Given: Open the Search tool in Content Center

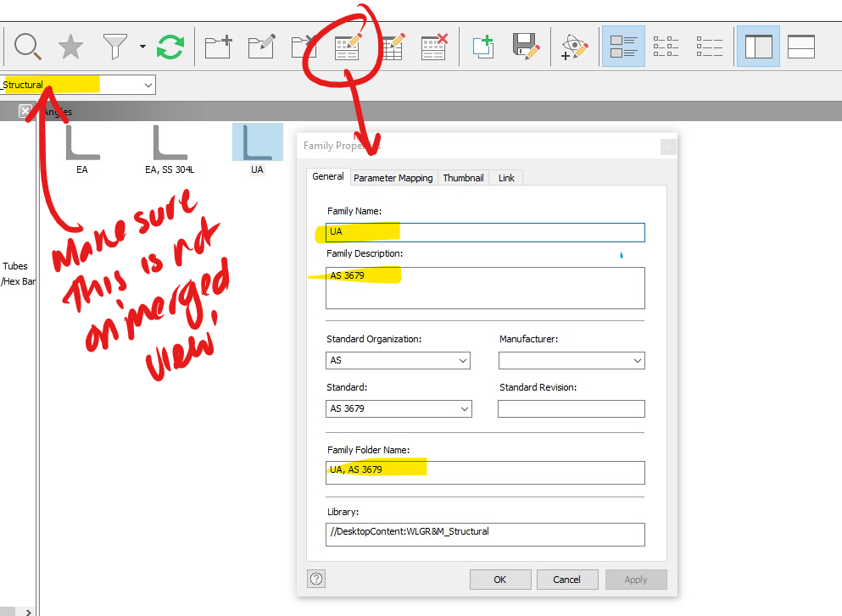Looking at the screenshot, I should pyautogui.click(x=27, y=47).
